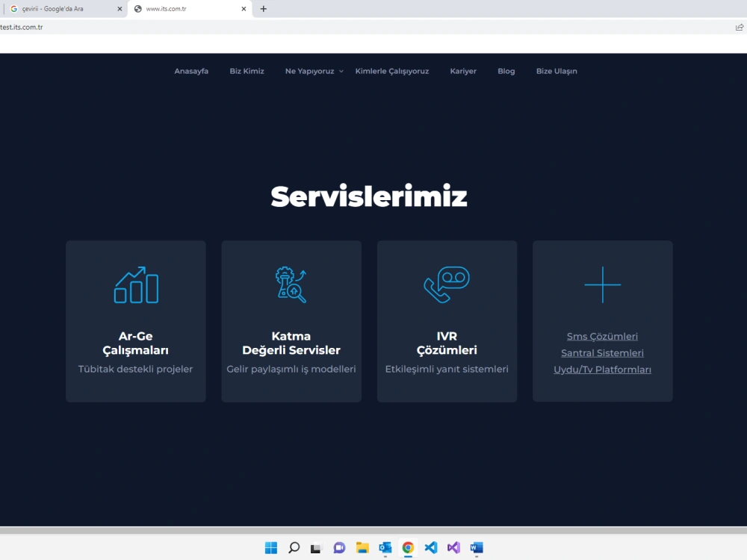Viewport: 747px width, 560px height.
Task: Click the Ar-Ge Çalışmaları heading
Action: [136, 343]
